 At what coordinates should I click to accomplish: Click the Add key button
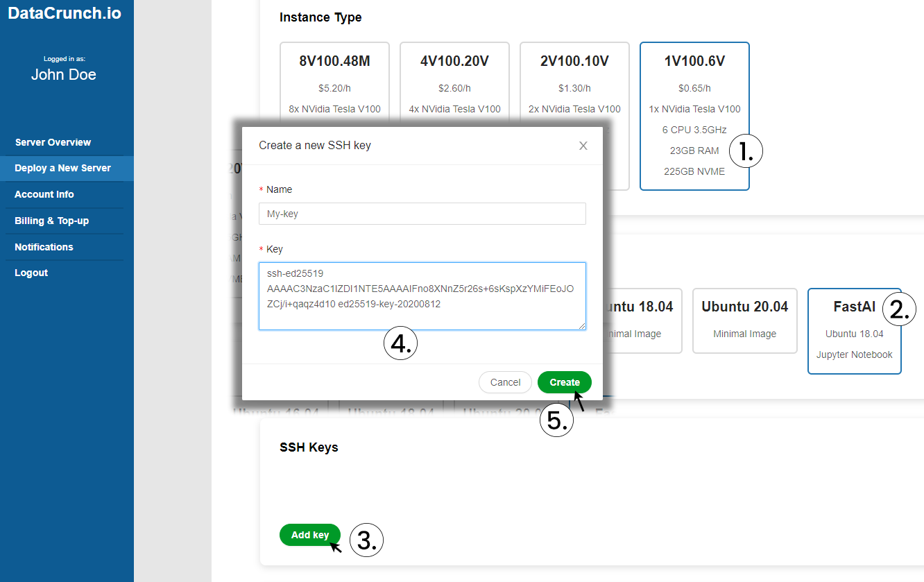309,535
